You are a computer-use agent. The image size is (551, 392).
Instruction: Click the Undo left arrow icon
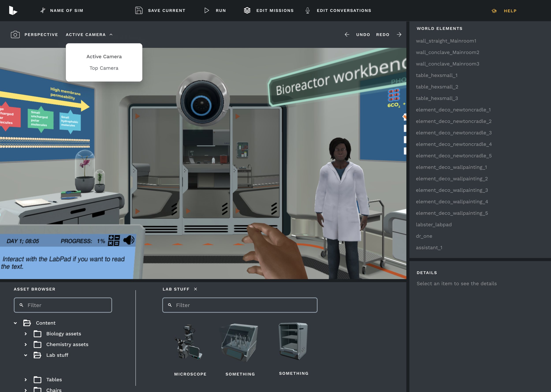347,35
